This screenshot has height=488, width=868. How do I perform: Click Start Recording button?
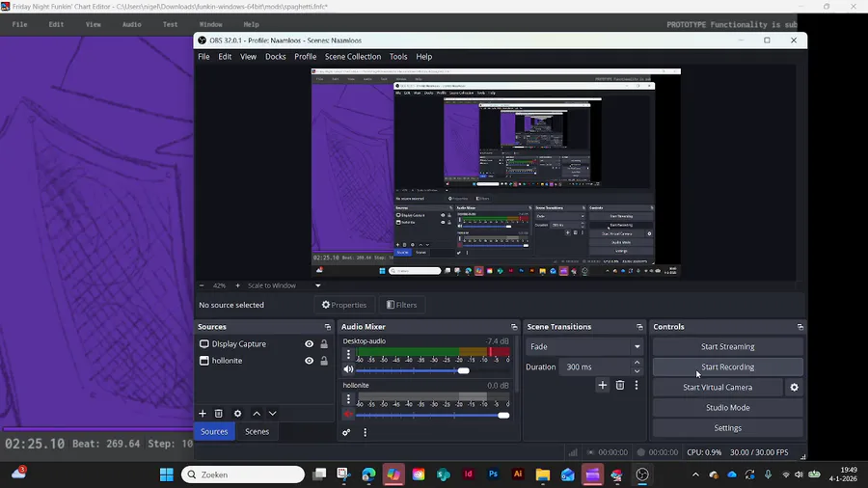[x=727, y=366]
